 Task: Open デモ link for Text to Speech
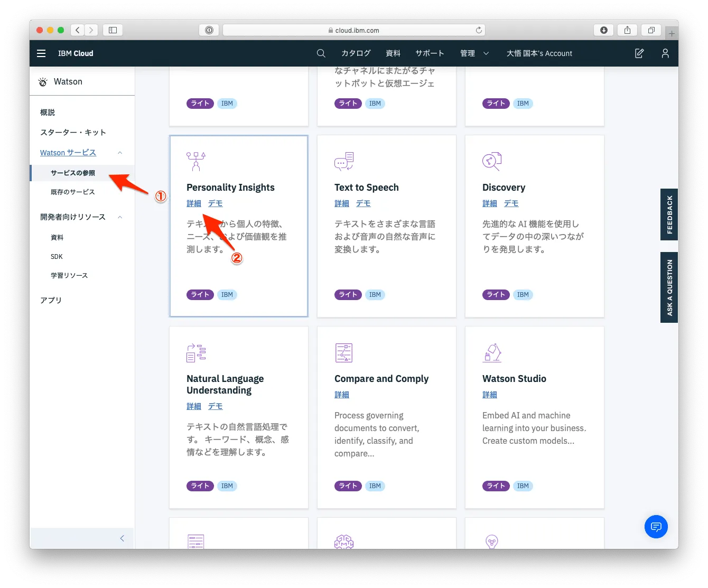364,203
